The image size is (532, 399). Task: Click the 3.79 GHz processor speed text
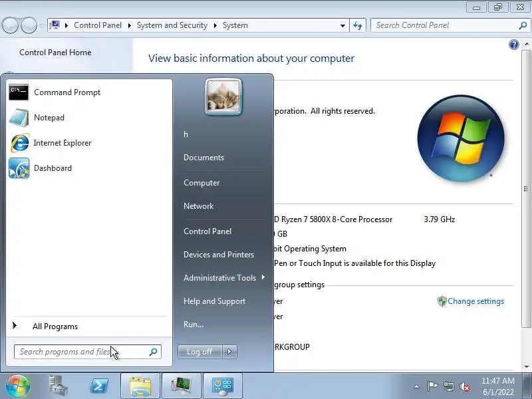point(440,219)
